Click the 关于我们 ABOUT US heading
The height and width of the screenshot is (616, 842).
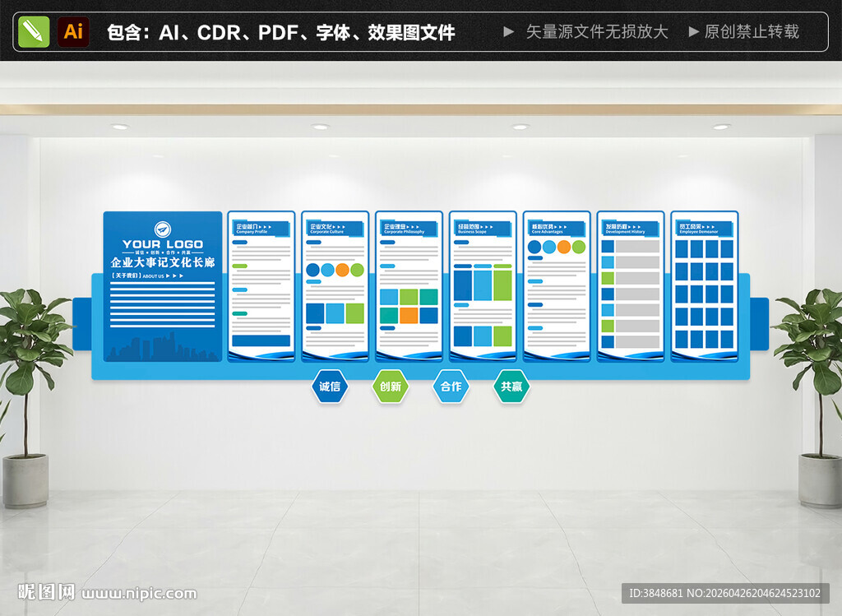(x=147, y=276)
